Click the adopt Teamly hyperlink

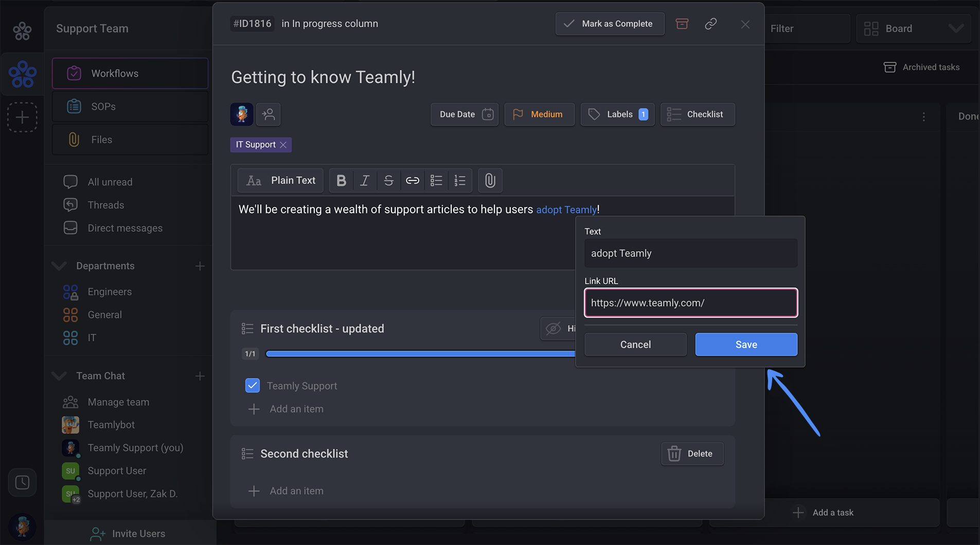click(x=566, y=210)
